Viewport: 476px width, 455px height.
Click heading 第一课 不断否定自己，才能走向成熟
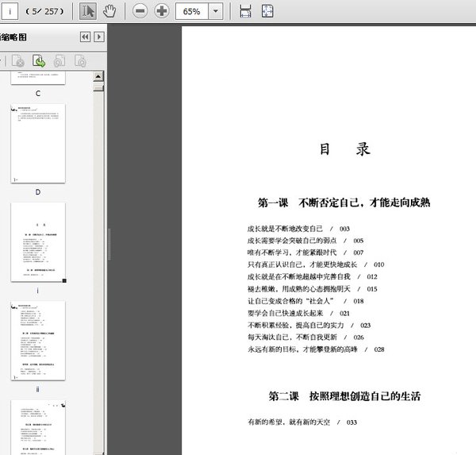tap(344, 202)
